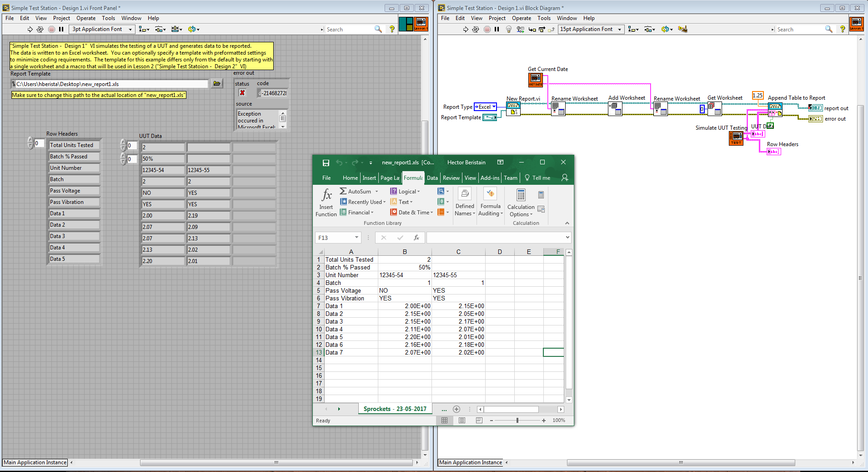Run the VI from the Block Diagram toolbar
The height and width of the screenshot is (472, 868).
coord(466,29)
